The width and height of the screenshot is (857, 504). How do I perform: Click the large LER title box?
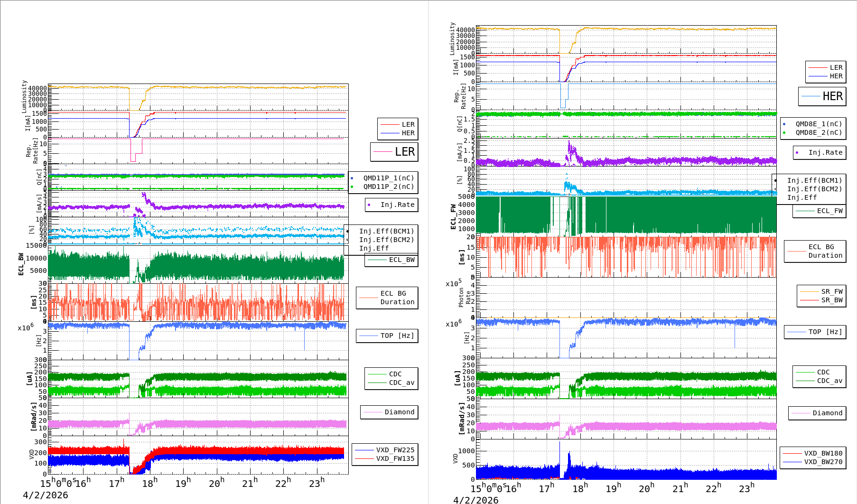[x=394, y=152]
